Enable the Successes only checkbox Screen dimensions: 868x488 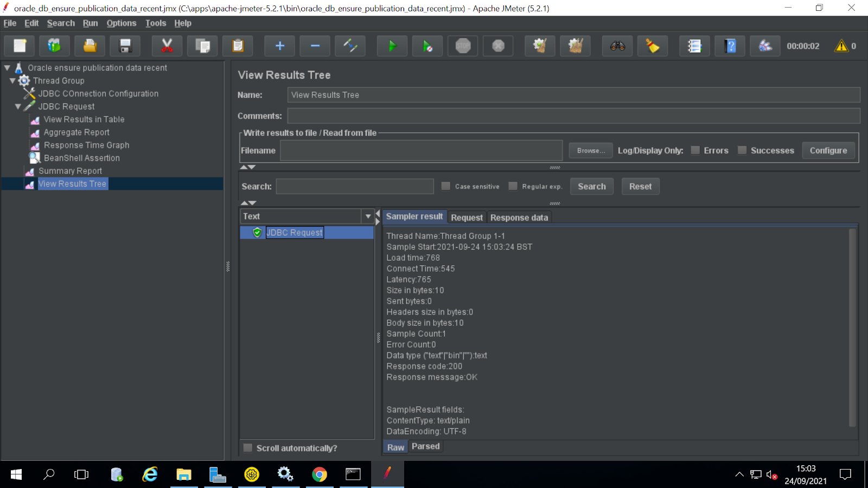point(742,150)
